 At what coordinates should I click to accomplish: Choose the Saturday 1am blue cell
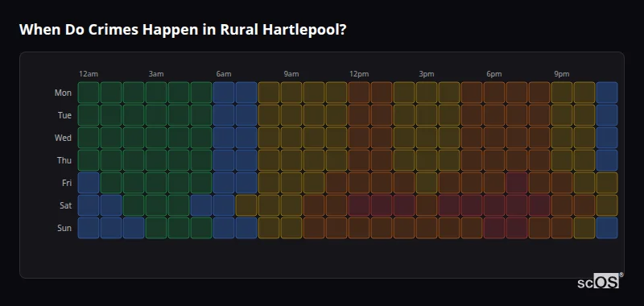click(111, 205)
